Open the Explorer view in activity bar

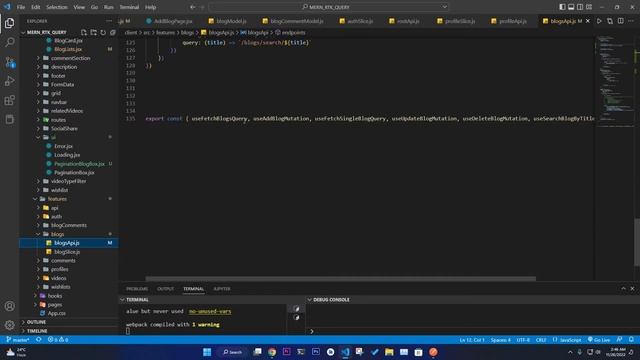9,23
